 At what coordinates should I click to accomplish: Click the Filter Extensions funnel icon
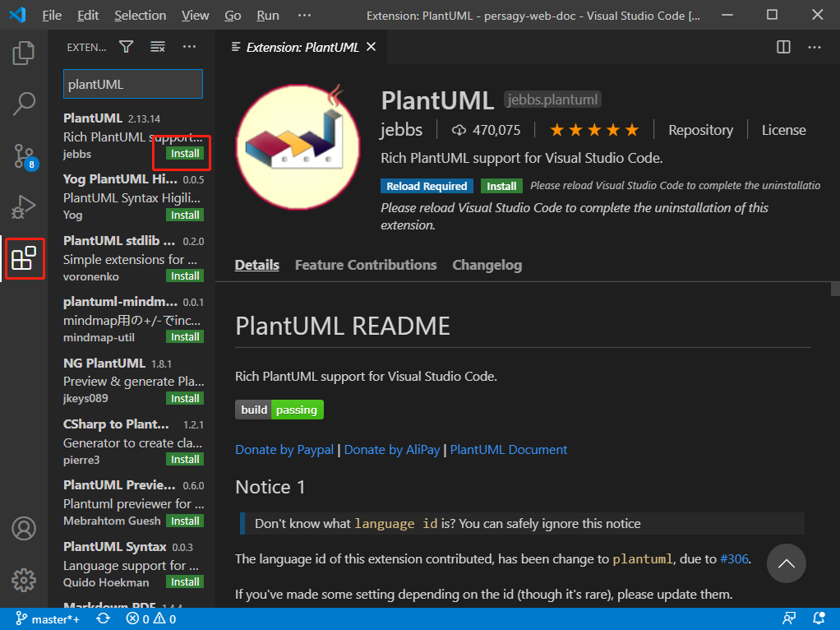(125, 47)
